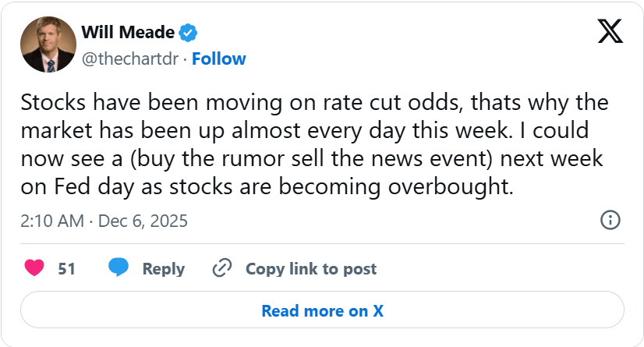Click the reply speech bubble icon

[x=119, y=268]
